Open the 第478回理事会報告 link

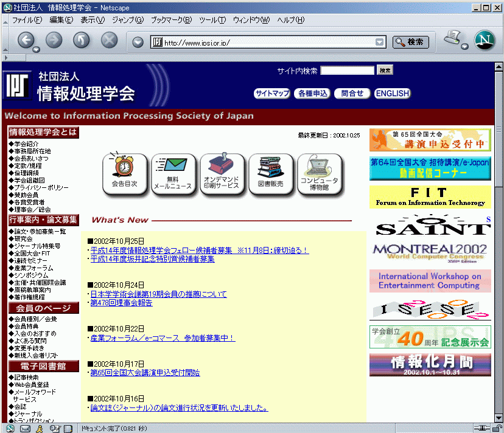tap(122, 303)
